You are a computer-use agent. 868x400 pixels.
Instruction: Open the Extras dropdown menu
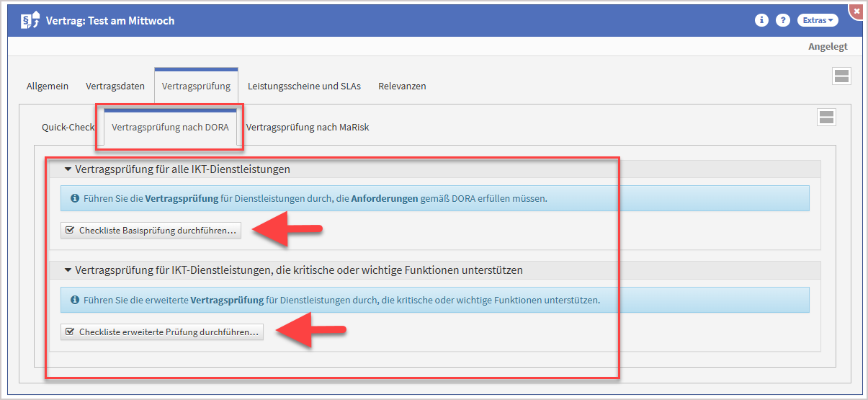tap(818, 20)
